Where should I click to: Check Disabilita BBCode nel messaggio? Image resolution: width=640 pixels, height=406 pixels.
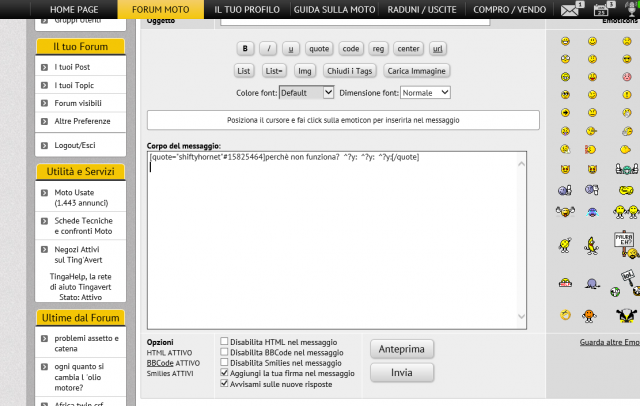[x=225, y=352]
